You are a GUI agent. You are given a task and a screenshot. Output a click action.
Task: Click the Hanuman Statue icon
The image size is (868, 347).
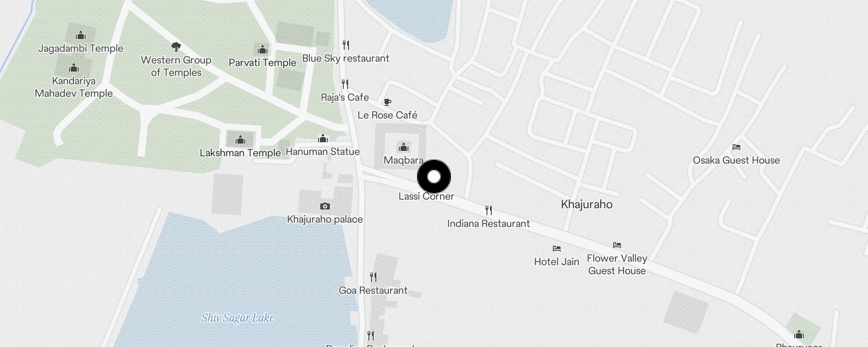pyautogui.click(x=323, y=139)
